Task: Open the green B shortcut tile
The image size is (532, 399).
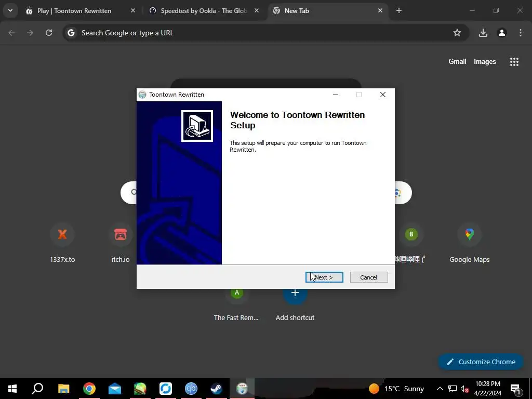Action: click(411, 243)
